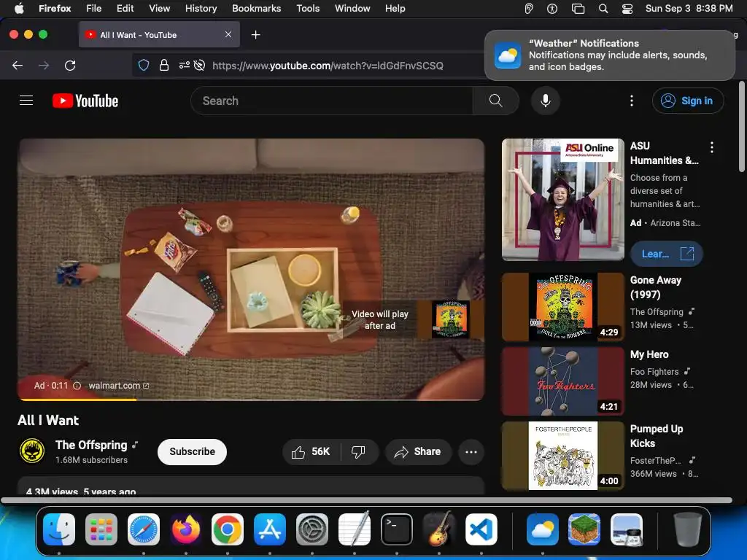Image resolution: width=747 pixels, height=560 pixels.
Task: Open the Trash in the Dock
Action: click(x=687, y=529)
